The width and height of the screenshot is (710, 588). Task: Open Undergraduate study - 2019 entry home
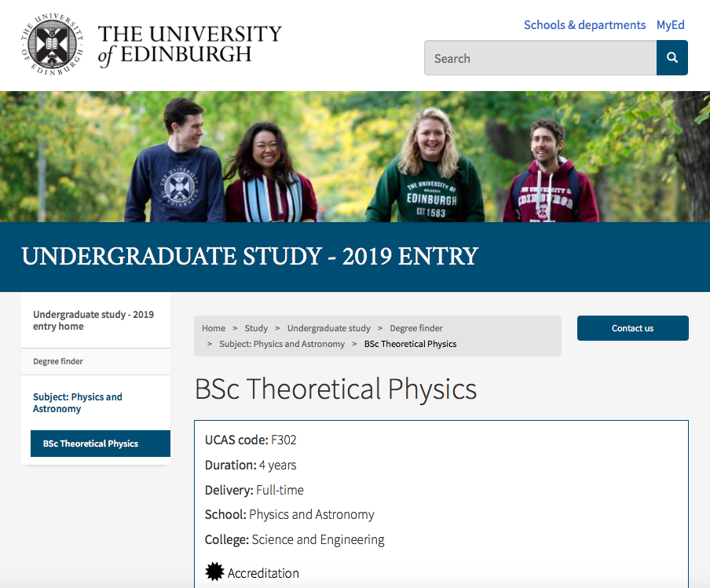pos(93,320)
